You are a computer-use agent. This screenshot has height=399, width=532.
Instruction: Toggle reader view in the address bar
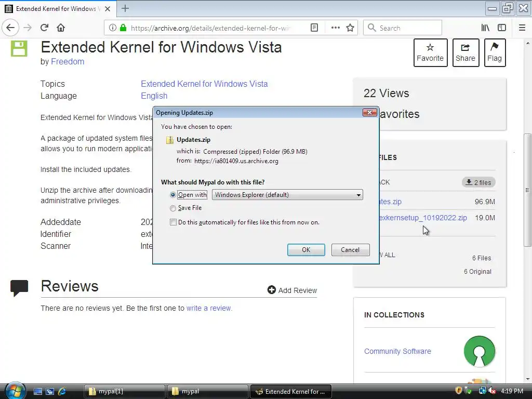click(314, 28)
